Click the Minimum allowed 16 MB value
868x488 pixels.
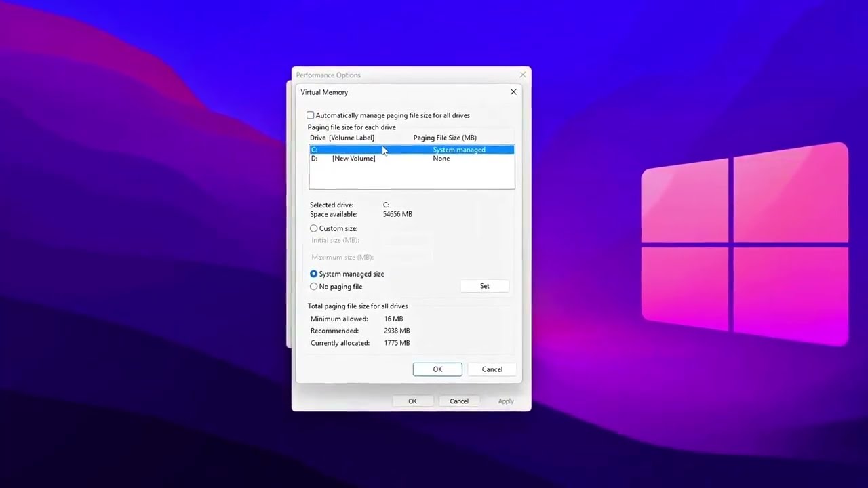point(393,319)
